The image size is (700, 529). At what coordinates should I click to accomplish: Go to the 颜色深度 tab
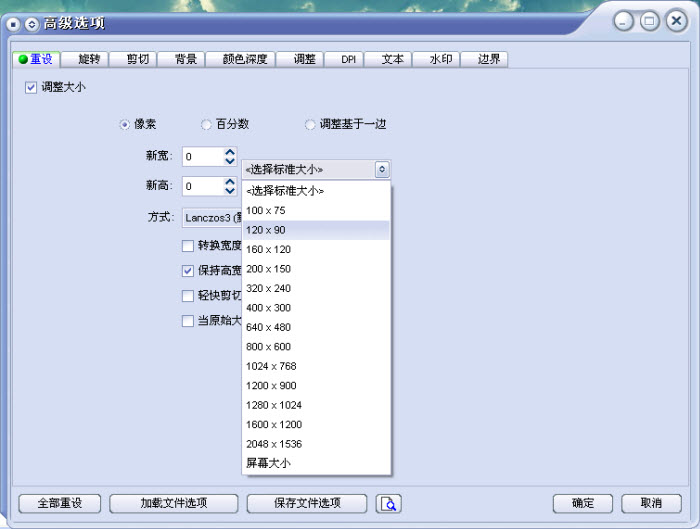click(241, 59)
